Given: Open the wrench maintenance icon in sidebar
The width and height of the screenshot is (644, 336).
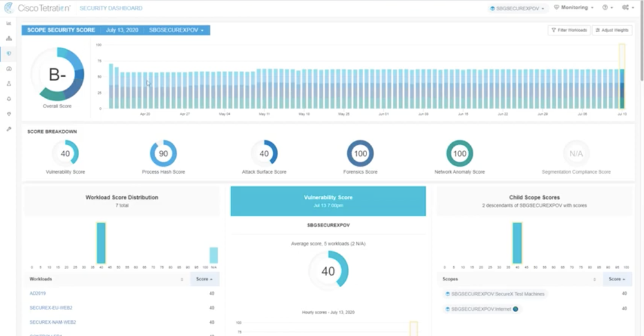Looking at the screenshot, I should [8, 129].
